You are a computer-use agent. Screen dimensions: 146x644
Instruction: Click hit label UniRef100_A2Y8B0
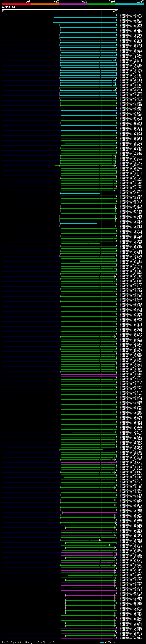pos(131,377)
